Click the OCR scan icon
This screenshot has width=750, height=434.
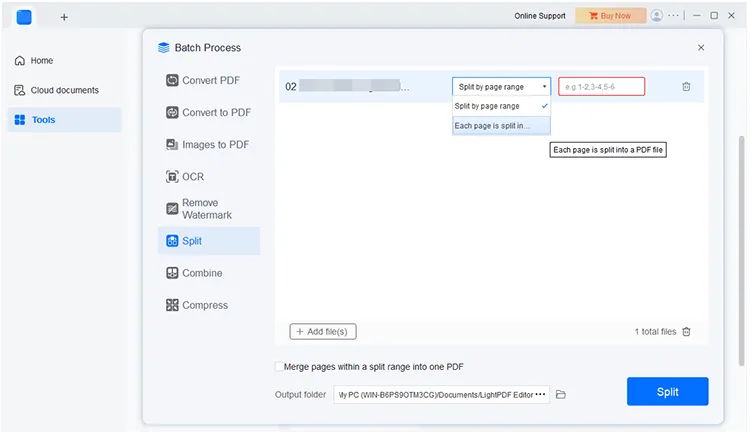tap(172, 177)
